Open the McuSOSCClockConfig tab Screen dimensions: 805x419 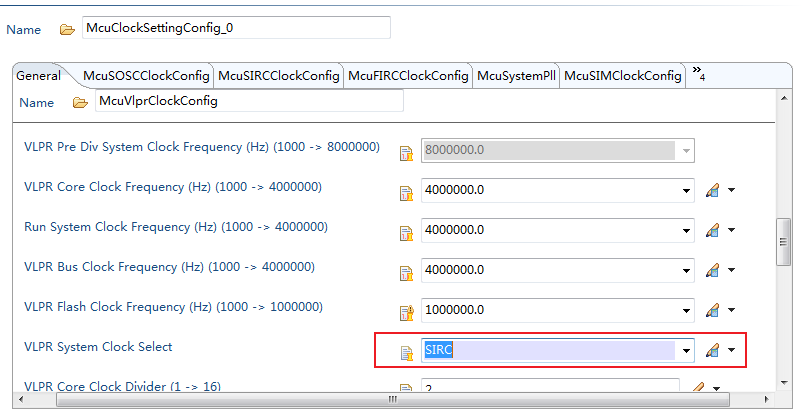point(146,76)
